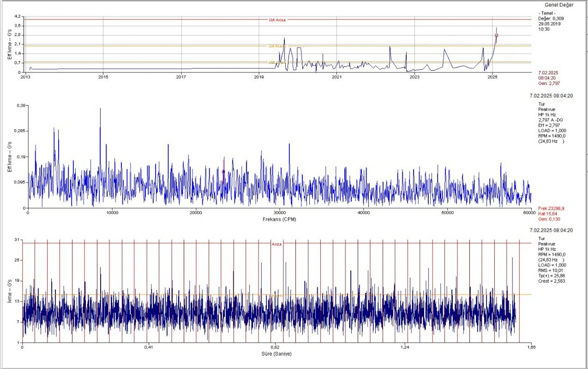Viewport: 588px width, 369px height.
Task: Click the '20000' frequency axis tick
Action: 196,213
